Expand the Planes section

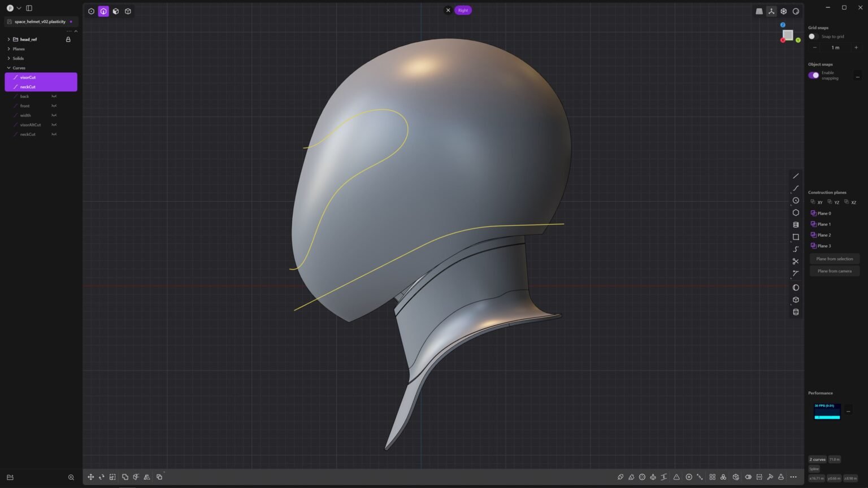click(8, 49)
